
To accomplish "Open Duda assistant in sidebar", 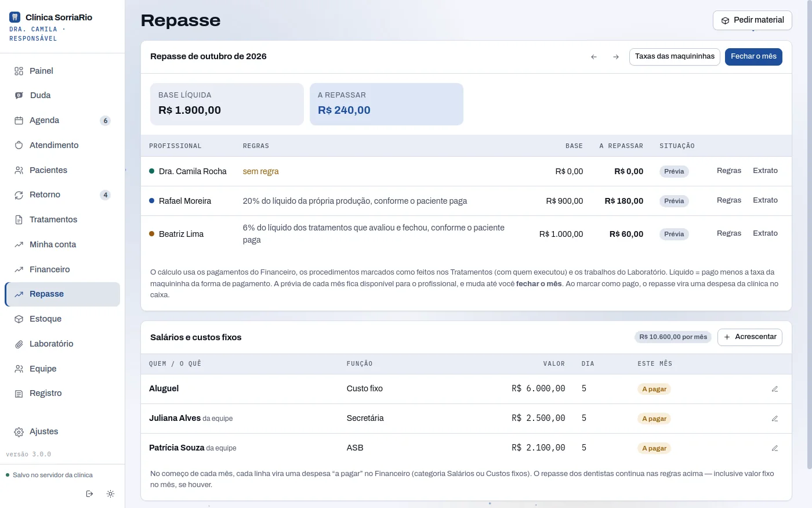I will click(63, 95).
